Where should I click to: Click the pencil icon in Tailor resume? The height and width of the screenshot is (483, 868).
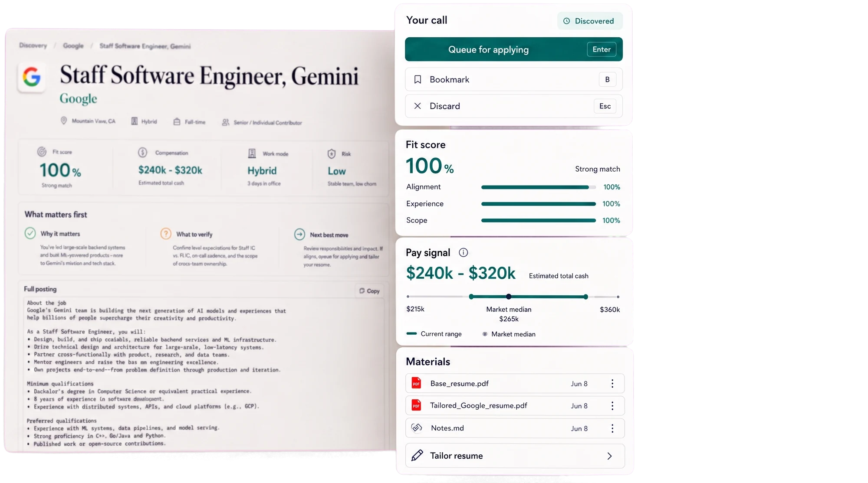(417, 455)
